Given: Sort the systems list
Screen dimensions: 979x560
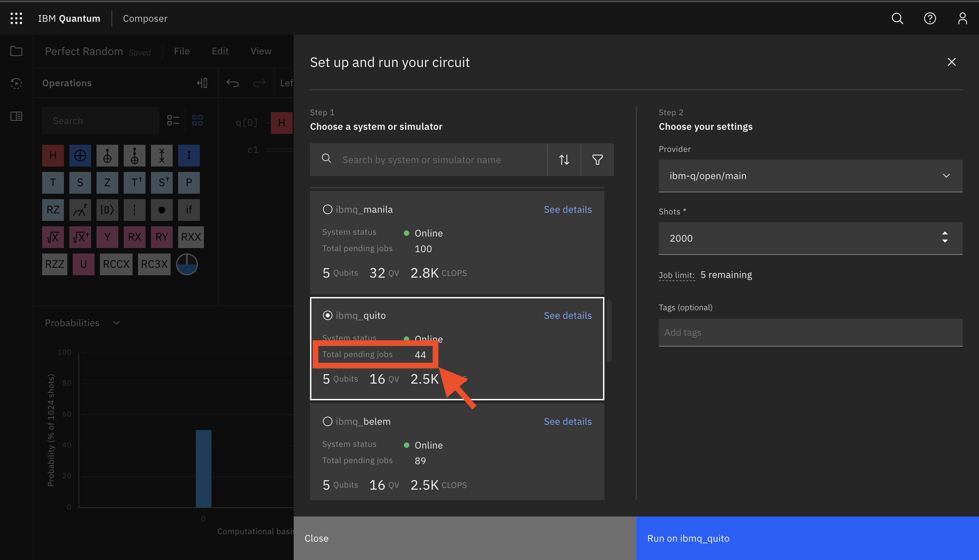Looking at the screenshot, I should click(564, 160).
